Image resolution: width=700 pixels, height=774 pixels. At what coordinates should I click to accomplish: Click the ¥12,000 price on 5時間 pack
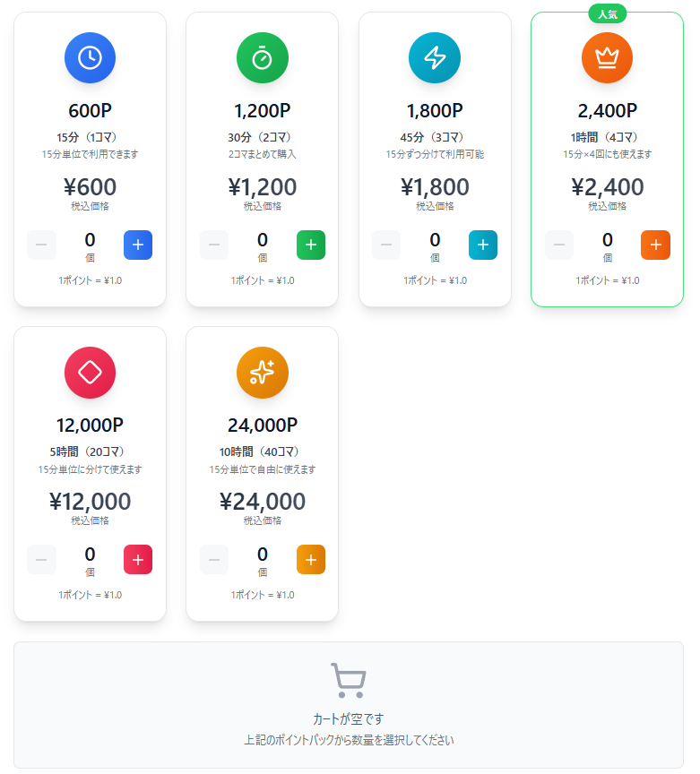tap(90, 502)
